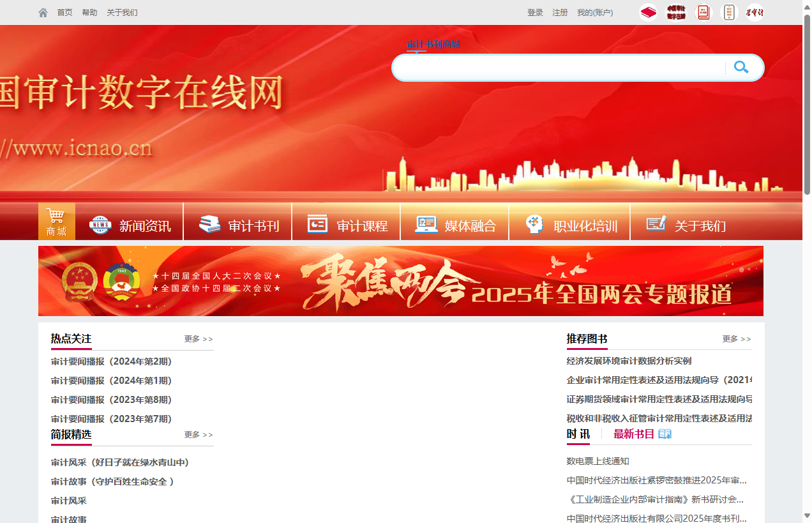The width and height of the screenshot is (812, 523).
Task: Click the magnifier search icon
Action: click(741, 67)
